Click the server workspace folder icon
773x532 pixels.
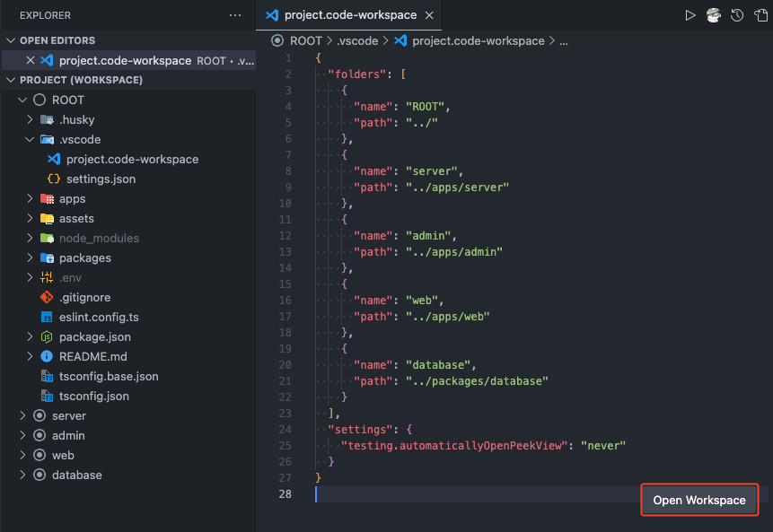(40, 415)
